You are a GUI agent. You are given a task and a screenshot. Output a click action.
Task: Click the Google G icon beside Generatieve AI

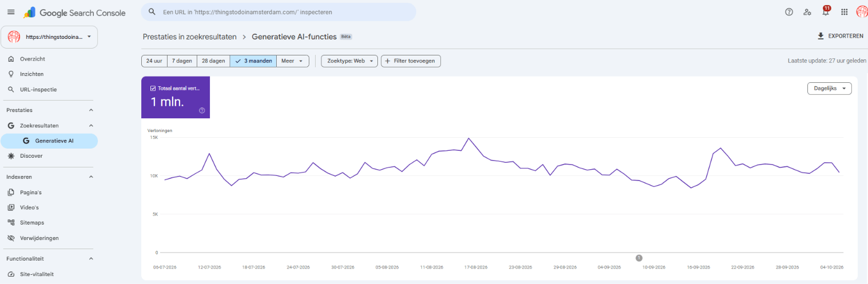pyautogui.click(x=26, y=141)
